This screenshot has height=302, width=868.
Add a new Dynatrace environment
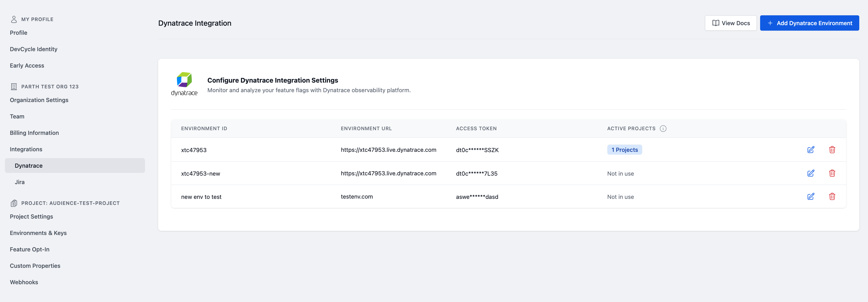pos(809,23)
